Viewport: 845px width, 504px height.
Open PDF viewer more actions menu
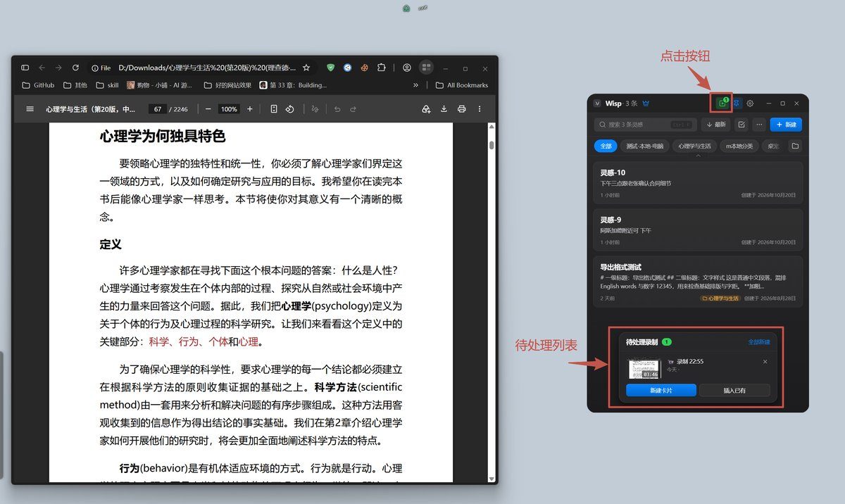(x=480, y=109)
